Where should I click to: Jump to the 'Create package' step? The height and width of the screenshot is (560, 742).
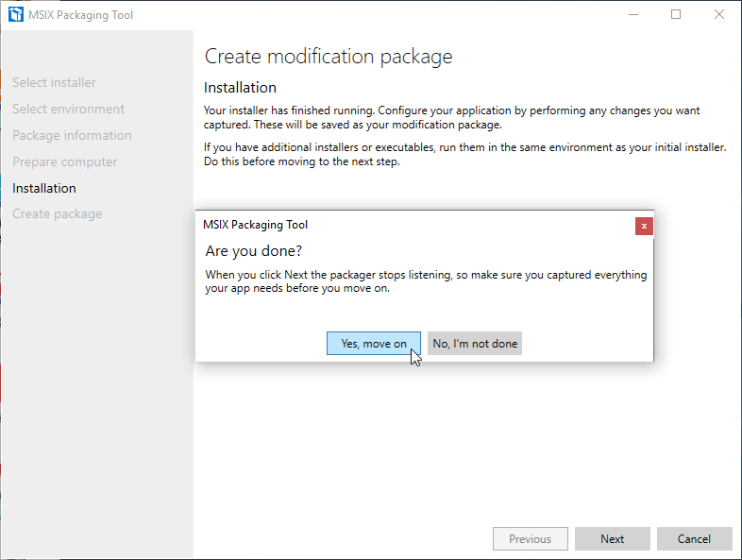57,214
